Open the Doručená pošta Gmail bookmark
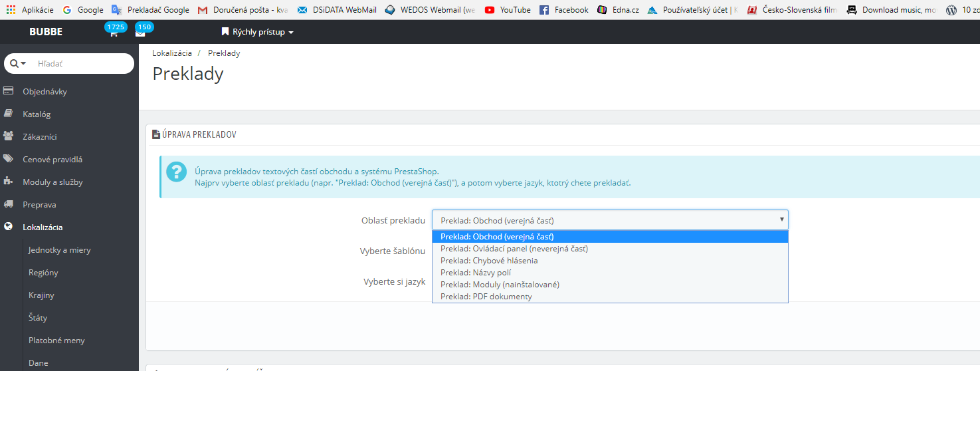 tap(243, 10)
